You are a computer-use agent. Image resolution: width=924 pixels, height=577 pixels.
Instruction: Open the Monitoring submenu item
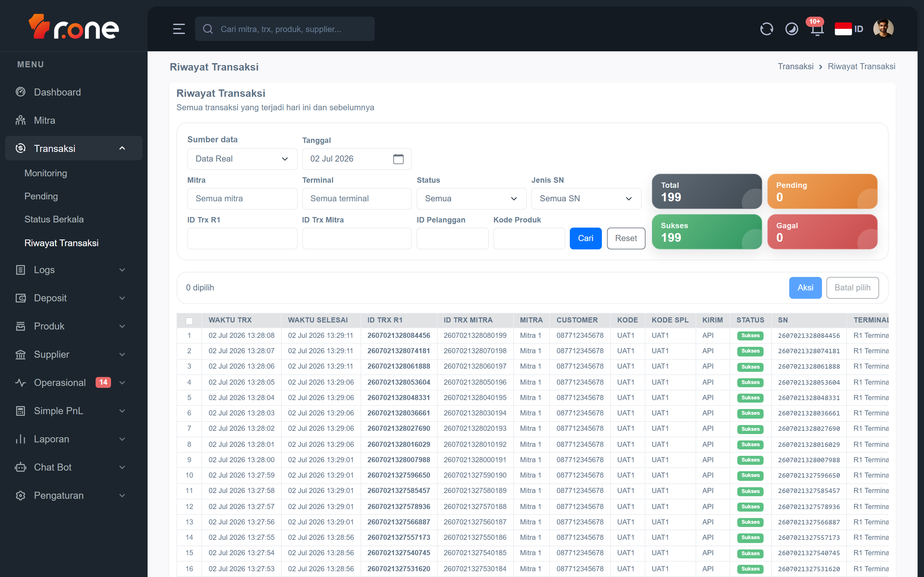tap(46, 173)
